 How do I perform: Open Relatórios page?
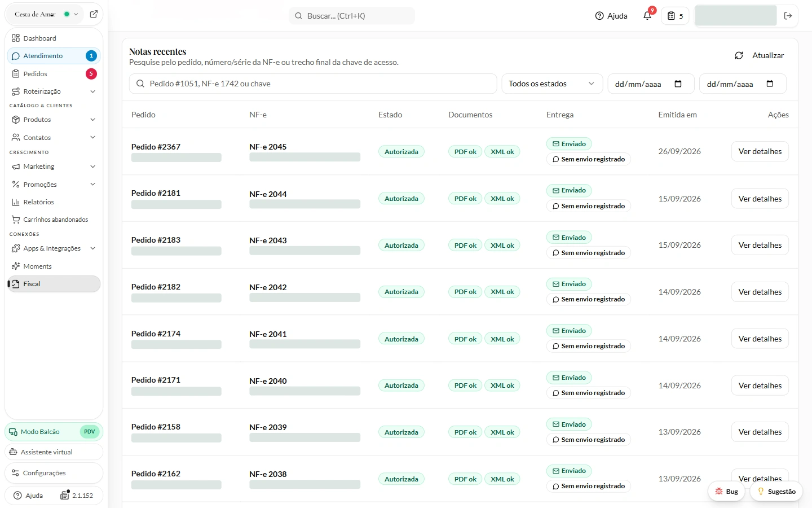(x=54, y=202)
